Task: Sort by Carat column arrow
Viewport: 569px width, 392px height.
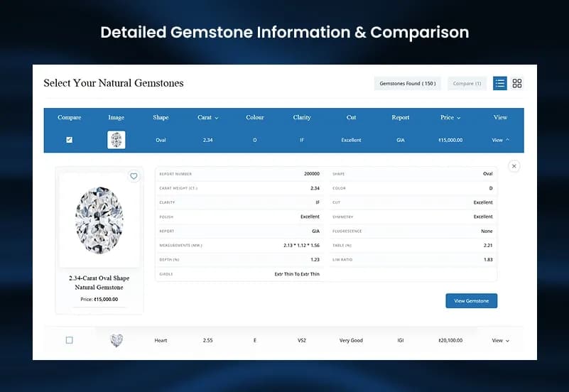Action: coord(217,118)
